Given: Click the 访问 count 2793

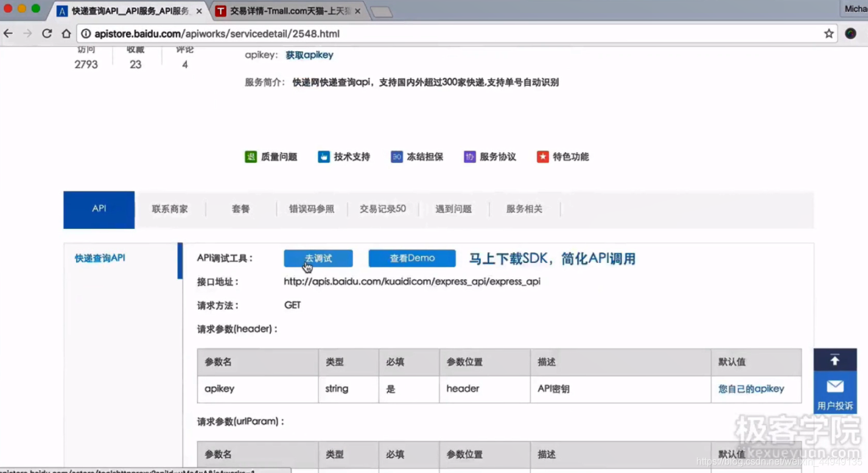Looking at the screenshot, I should (86, 65).
